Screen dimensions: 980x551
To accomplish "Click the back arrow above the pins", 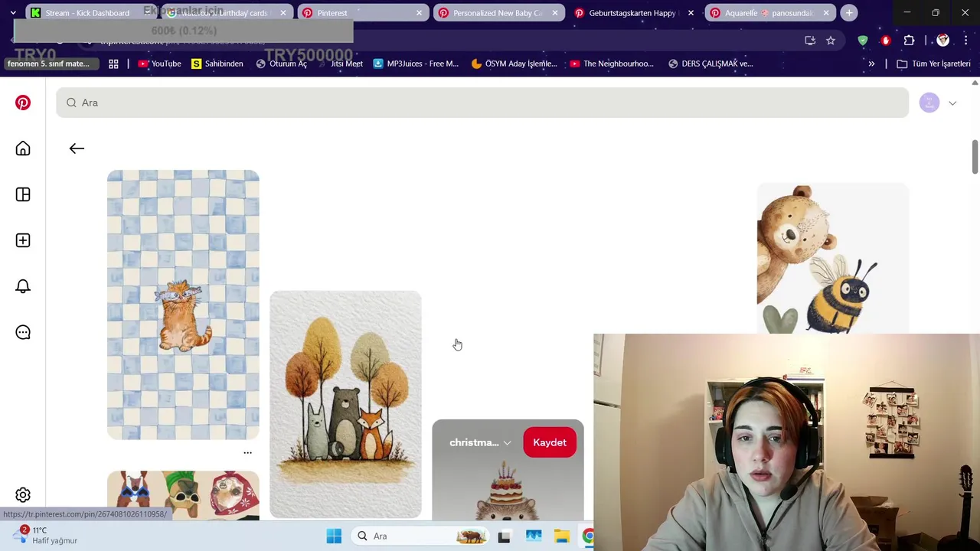I will coord(77,148).
